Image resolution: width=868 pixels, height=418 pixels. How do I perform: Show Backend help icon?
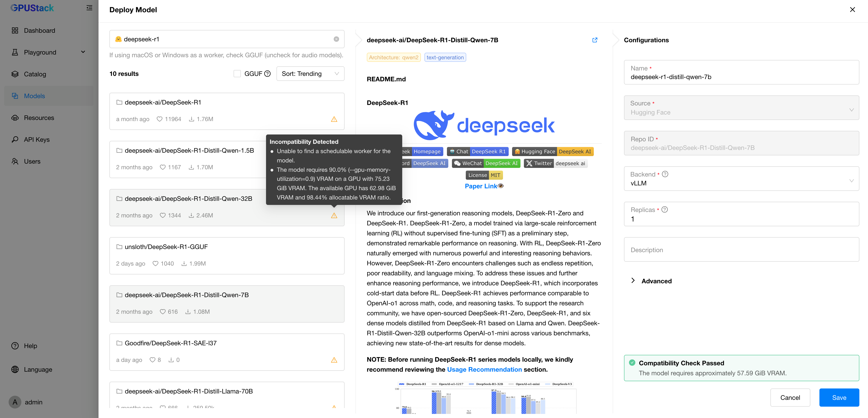[664, 174]
